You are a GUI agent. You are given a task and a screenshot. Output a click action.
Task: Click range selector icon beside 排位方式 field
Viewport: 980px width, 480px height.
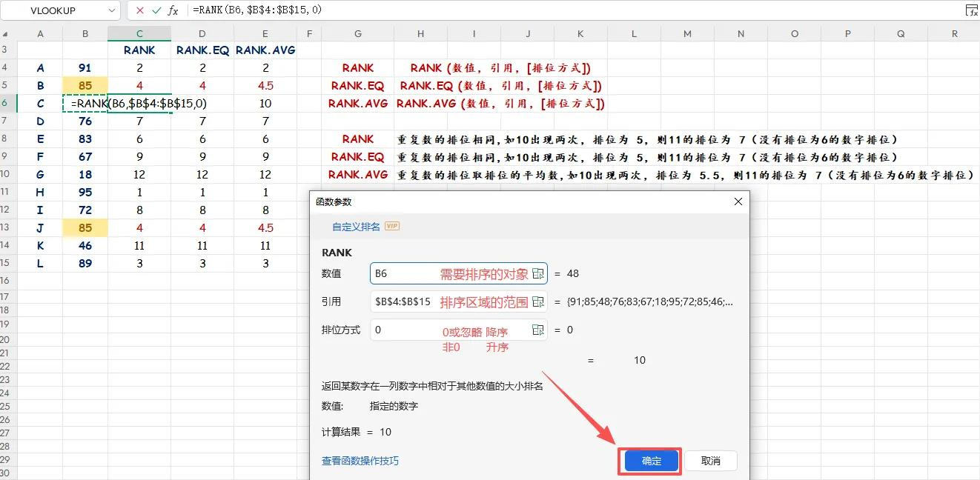point(538,330)
